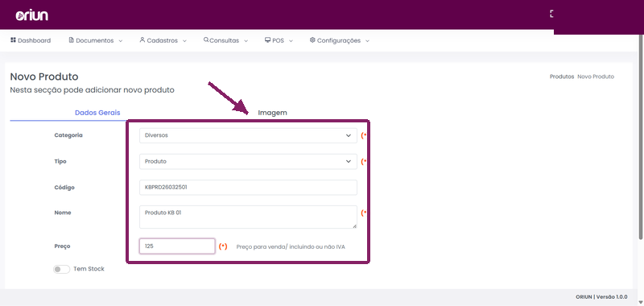This screenshot has width=644, height=306.
Task: Enable the Tem Stock toggle
Action: [62, 269]
